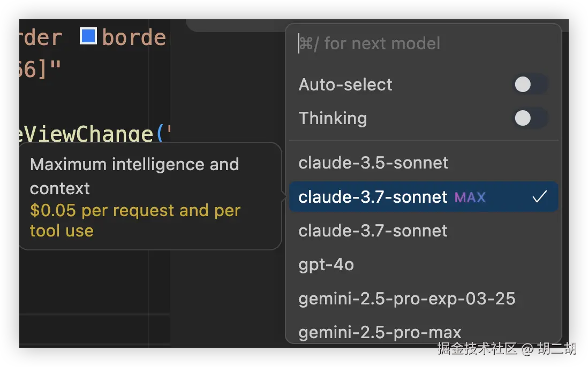Image resolution: width=588 pixels, height=367 pixels.
Task: Click the Thinking label text
Action: click(333, 118)
